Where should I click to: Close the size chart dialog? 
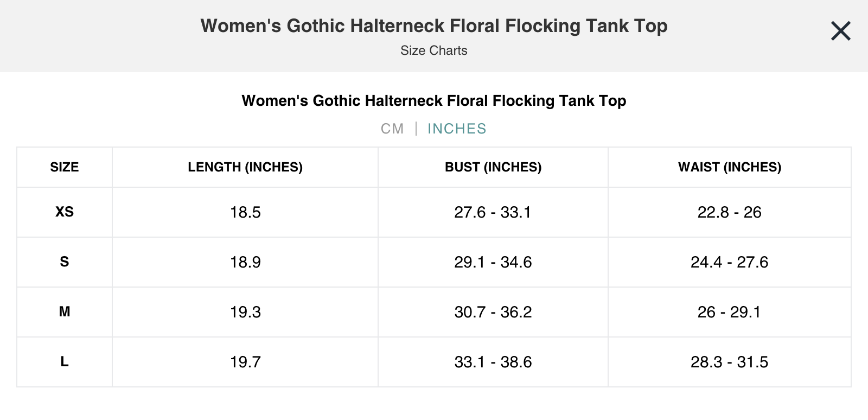pyautogui.click(x=840, y=31)
